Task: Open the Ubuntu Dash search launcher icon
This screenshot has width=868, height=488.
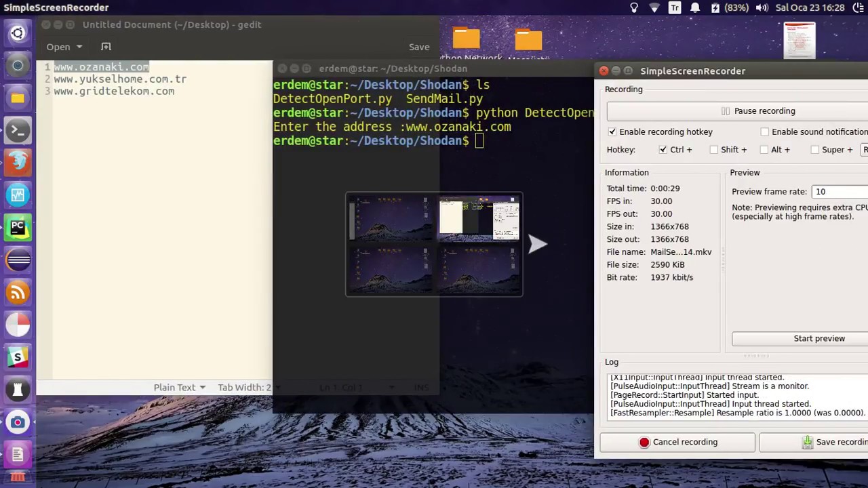Action: 18,33
